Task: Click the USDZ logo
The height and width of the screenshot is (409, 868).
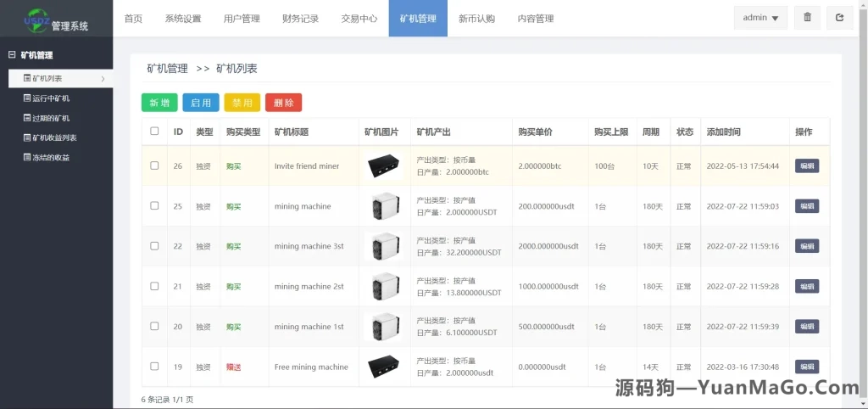Action: tap(36, 20)
